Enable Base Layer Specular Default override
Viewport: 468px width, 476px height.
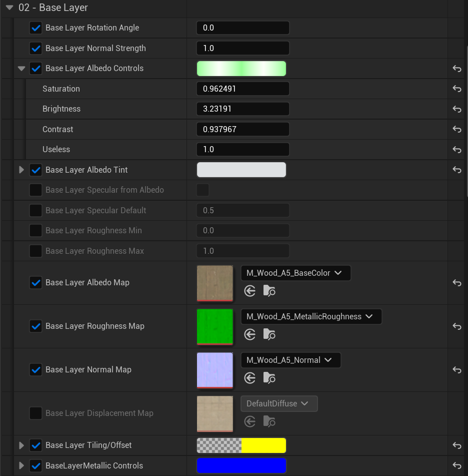(36, 210)
